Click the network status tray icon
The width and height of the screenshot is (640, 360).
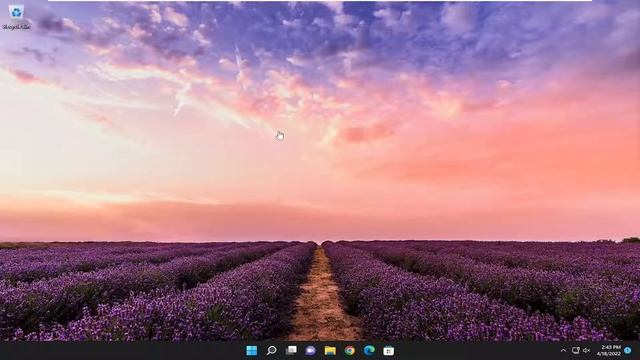coord(576,351)
